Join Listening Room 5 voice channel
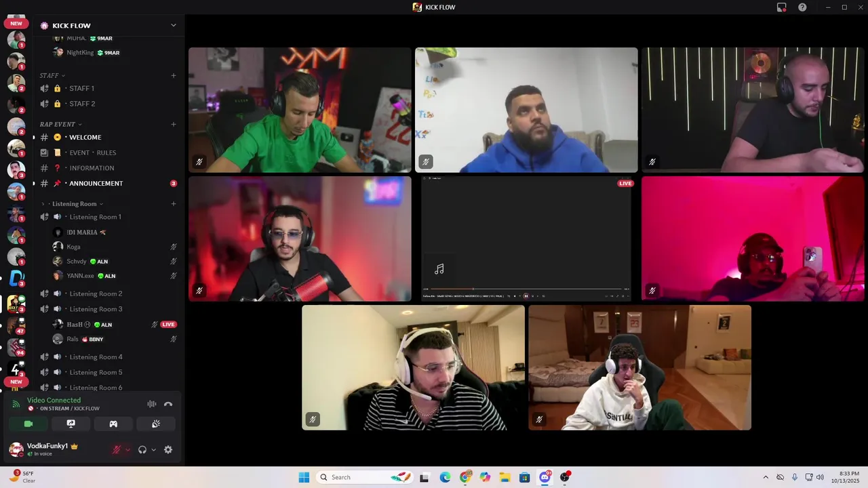The image size is (868, 488). point(108,372)
